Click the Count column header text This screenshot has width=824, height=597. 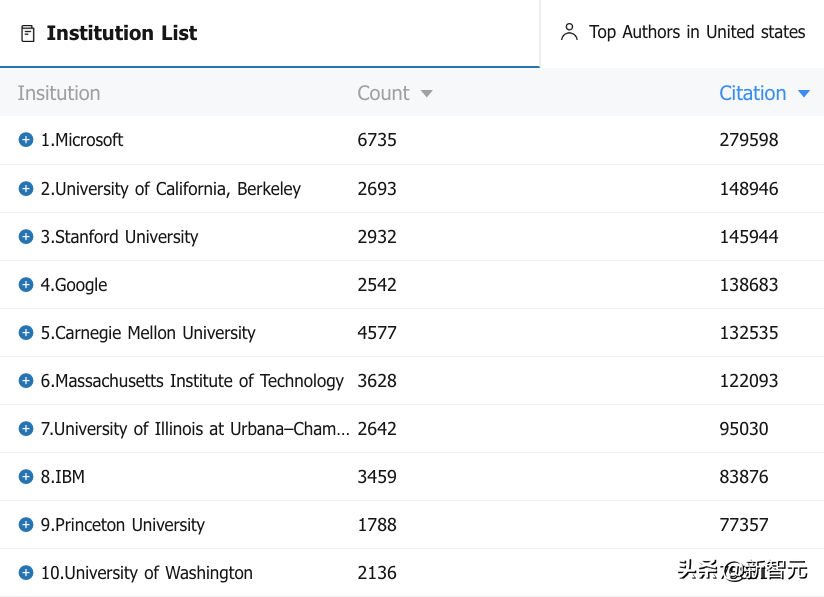383,93
